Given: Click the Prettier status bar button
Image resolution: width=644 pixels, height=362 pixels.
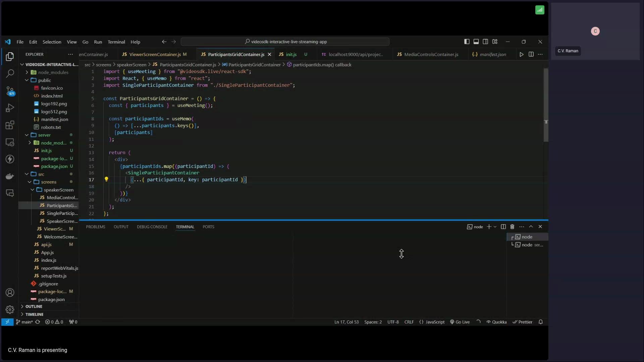Looking at the screenshot, I should pos(522,322).
